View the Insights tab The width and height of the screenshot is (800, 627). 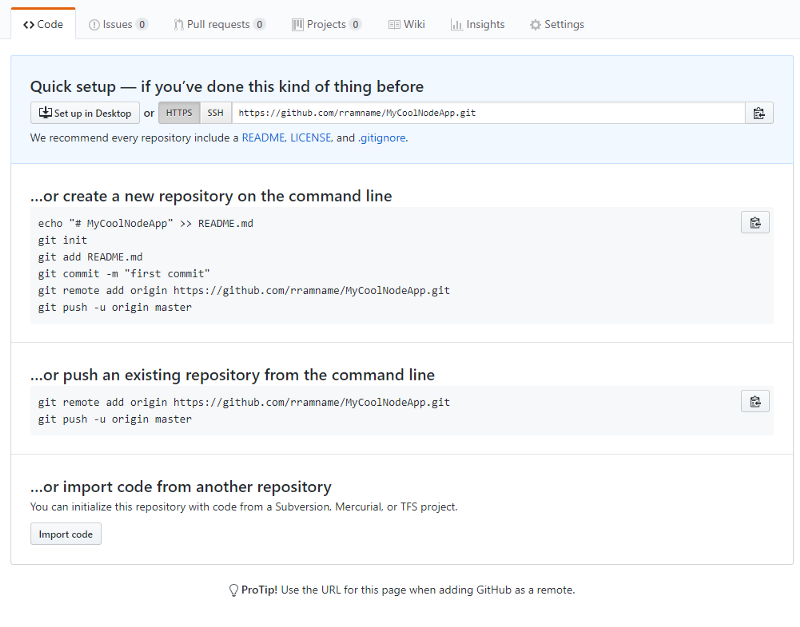(478, 24)
